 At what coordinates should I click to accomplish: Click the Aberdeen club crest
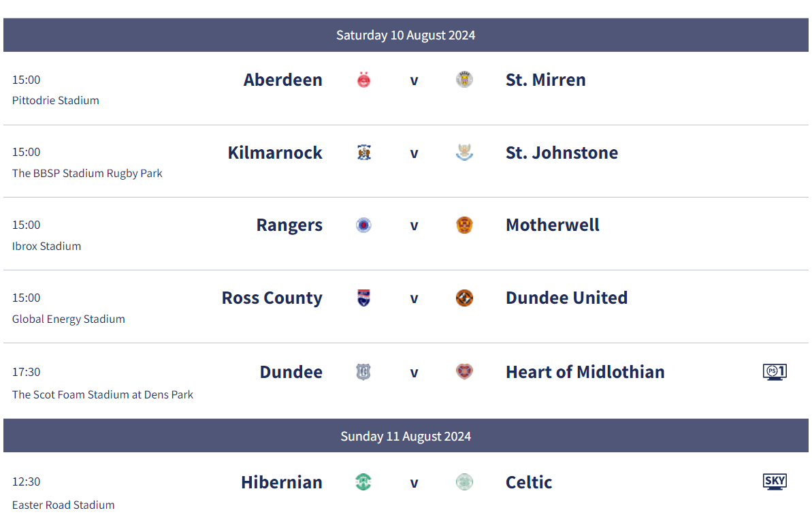coord(364,80)
